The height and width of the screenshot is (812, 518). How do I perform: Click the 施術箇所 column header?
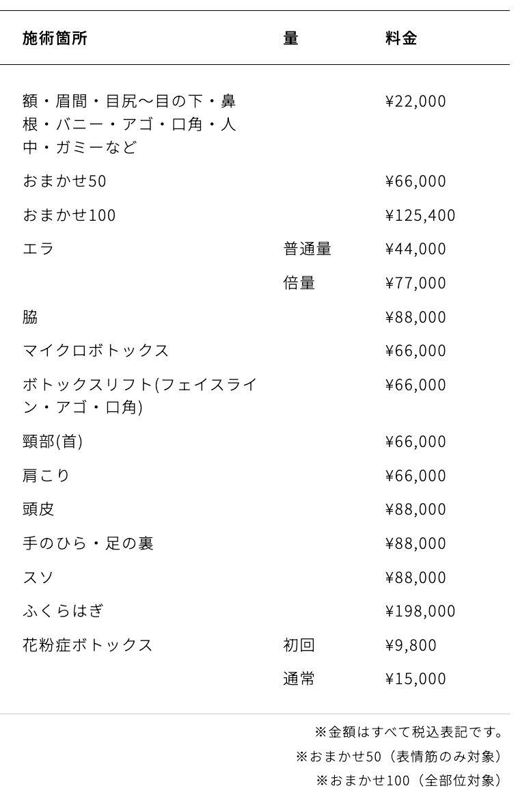click(55, 39)
